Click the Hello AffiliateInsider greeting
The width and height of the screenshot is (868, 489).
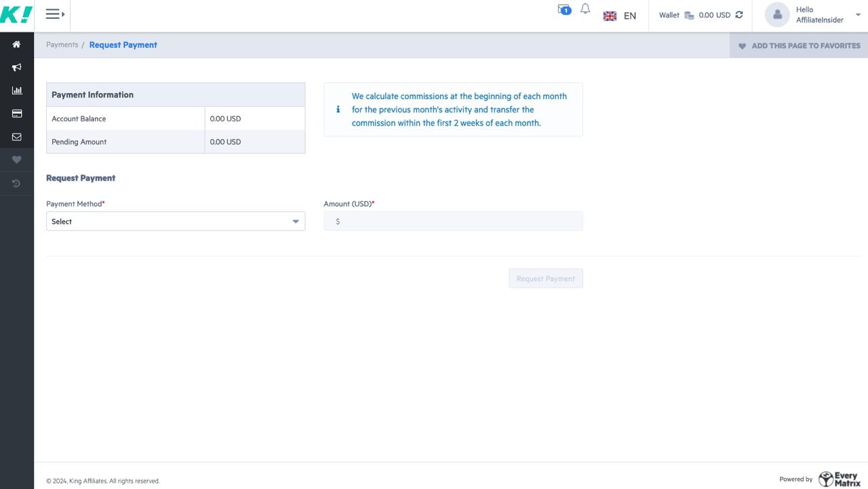tap(820, 15)
